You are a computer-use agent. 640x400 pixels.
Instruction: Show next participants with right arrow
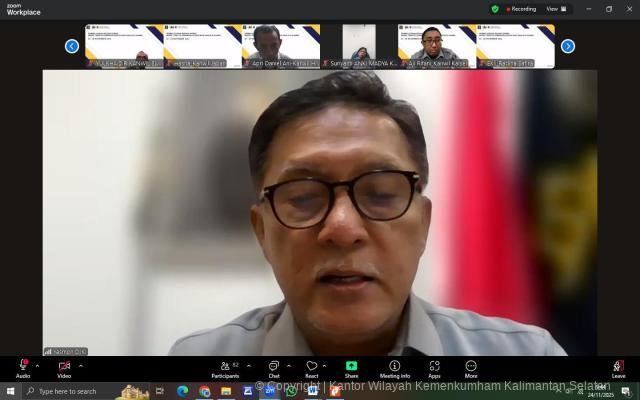pyautogui.click(x=568, y=46)
